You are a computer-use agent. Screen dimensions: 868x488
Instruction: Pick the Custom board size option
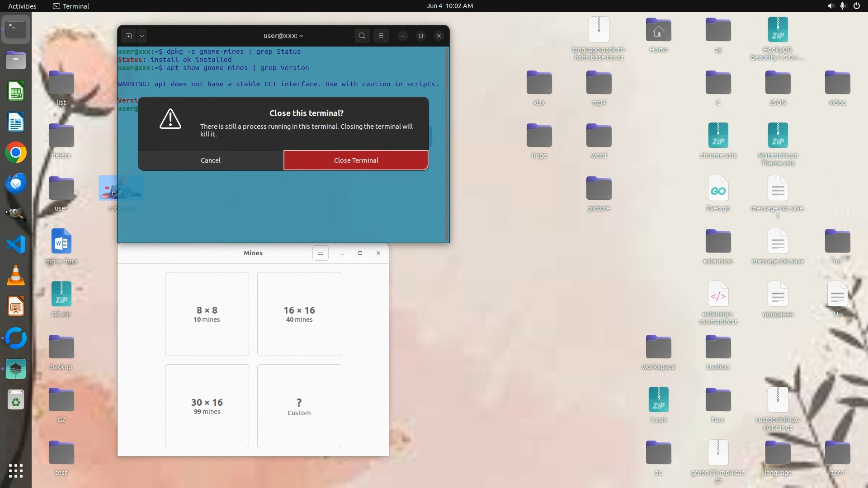click(299, 406)
